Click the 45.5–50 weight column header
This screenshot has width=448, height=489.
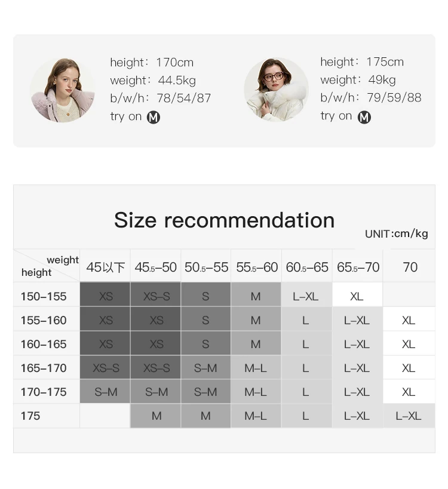[155, 267]
